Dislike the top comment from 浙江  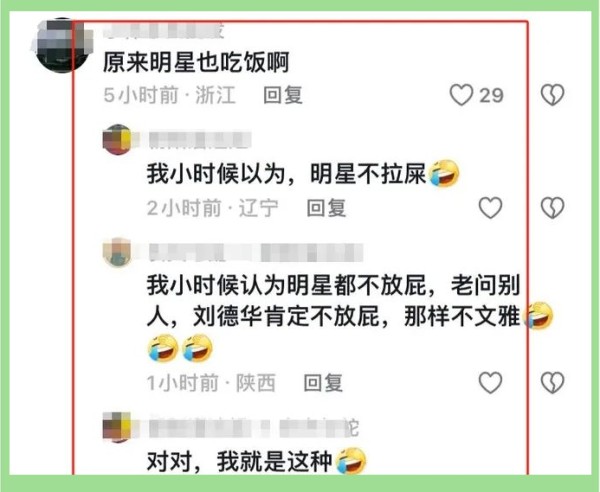point(552,95)
